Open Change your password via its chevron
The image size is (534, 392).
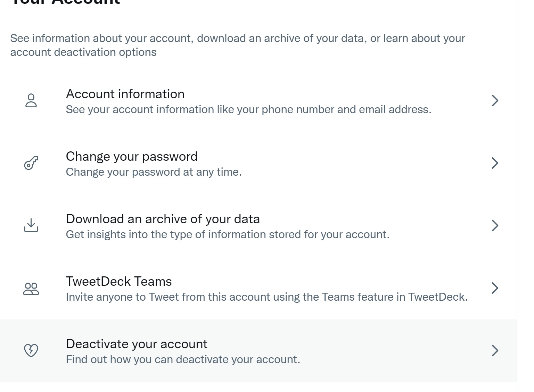495,163
